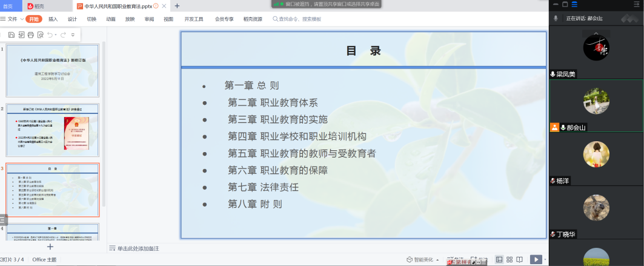Viewport: 644px width, 266px height.
Task: Start slideshow with the play button
Action: (535, 259)
